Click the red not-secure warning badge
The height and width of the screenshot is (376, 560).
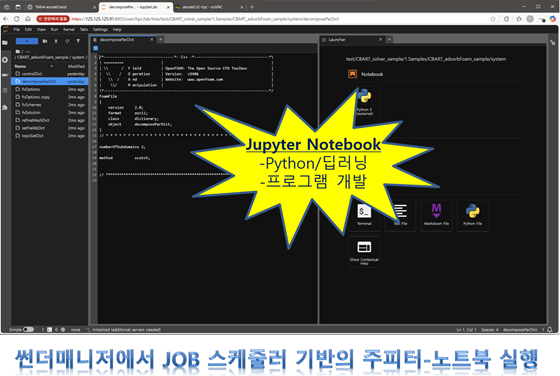(x=53, y=19)
